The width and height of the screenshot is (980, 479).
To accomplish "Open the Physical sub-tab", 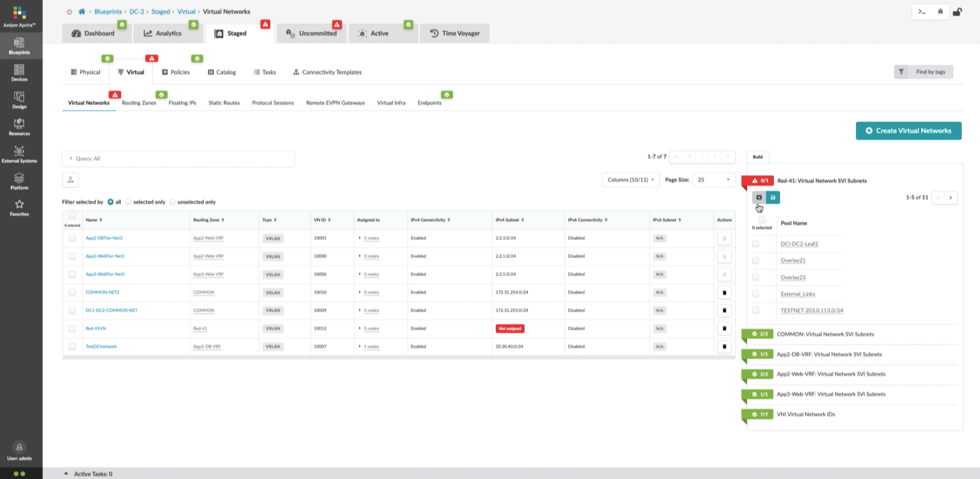I will tap(85, 72).
